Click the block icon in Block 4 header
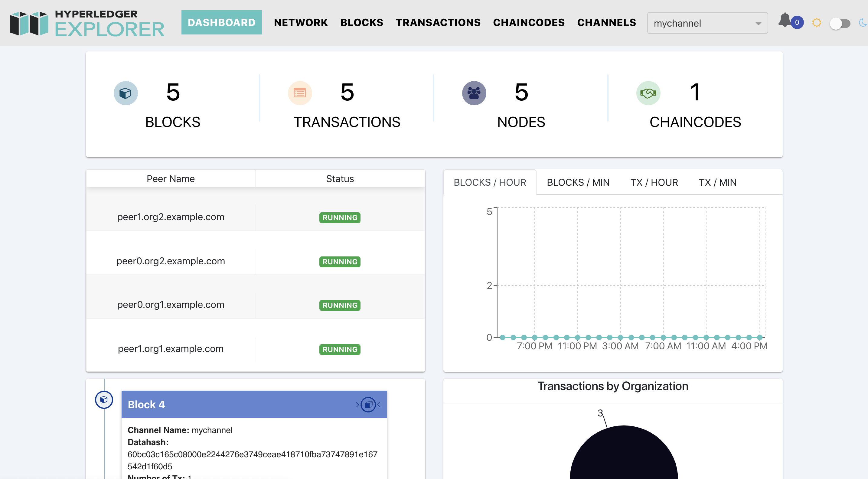Image resolution: width=868 pixels, height=479 pixels. [368, 404]
